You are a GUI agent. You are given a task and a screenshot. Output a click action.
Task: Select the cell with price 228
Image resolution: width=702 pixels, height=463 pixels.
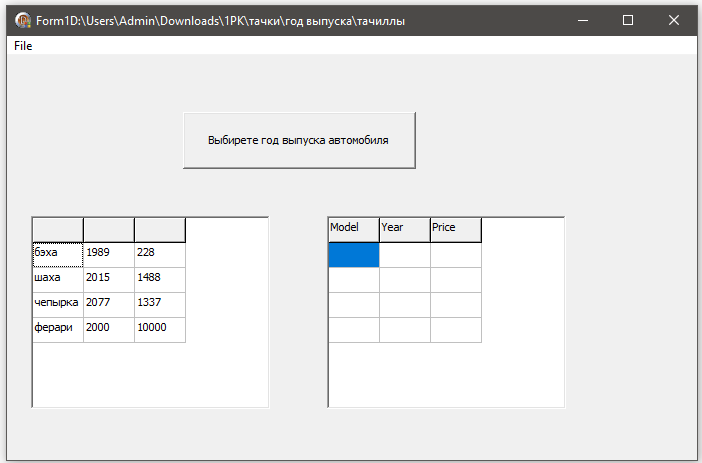coord(160,255)
